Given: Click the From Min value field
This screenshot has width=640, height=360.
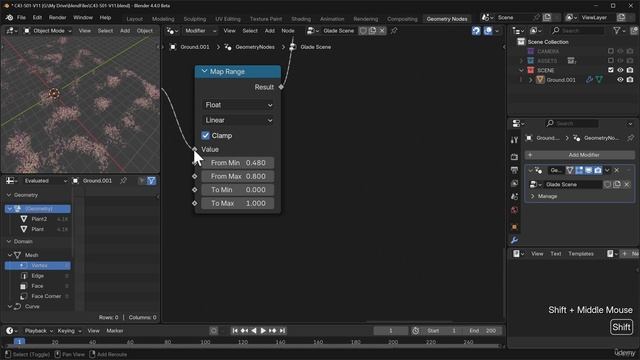Looking at the screenshot, I should pos(238,163).
